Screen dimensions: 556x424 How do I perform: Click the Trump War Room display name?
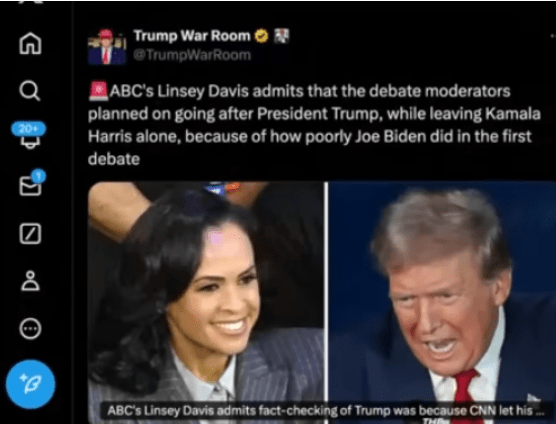(192, 36)
